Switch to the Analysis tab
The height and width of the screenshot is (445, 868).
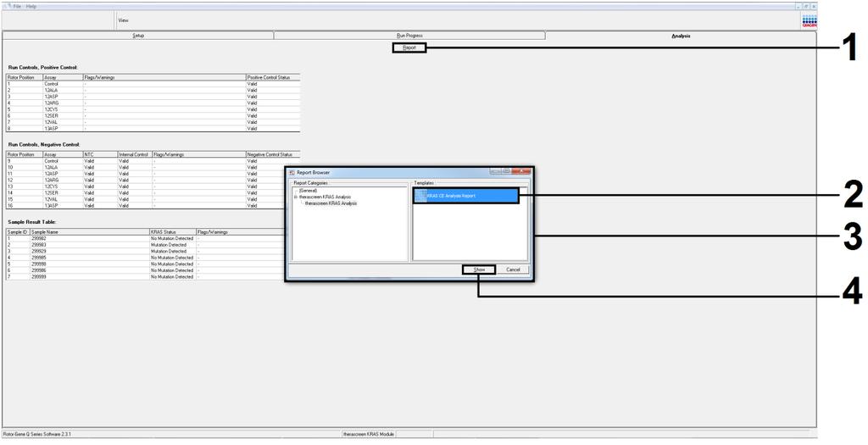pyautogui.click(x=681, y=36)
